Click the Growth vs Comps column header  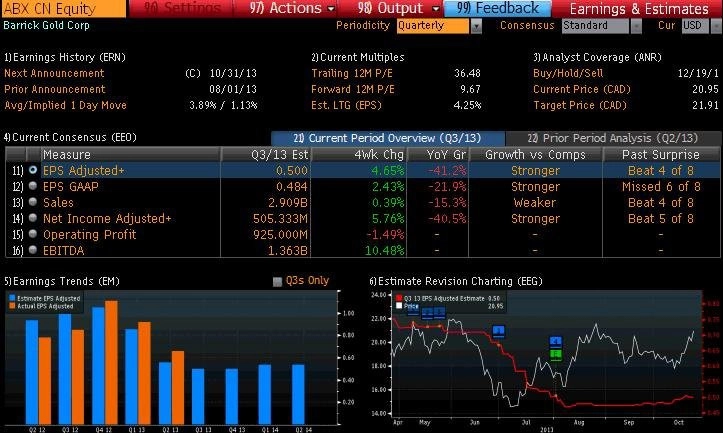(535, 154)
